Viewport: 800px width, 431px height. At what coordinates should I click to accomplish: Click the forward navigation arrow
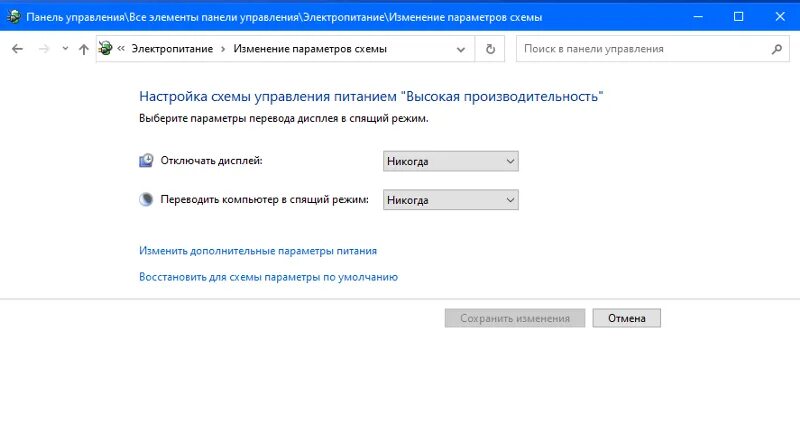44,49
